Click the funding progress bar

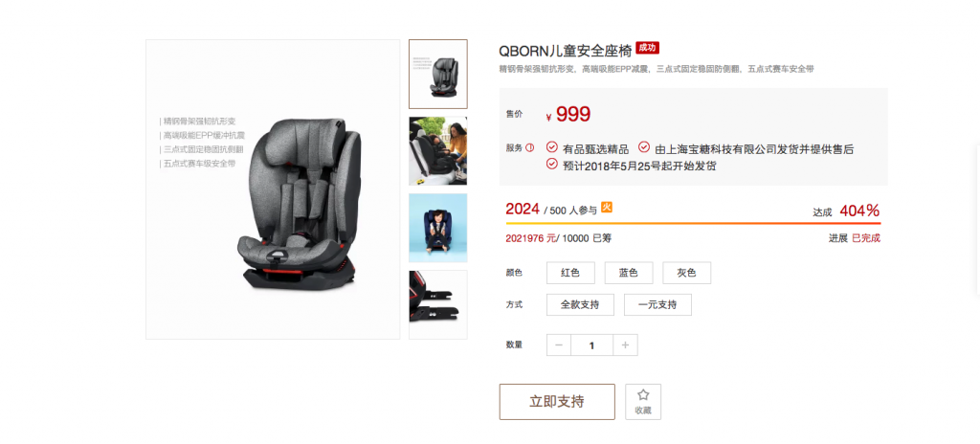tap(693, 223)
